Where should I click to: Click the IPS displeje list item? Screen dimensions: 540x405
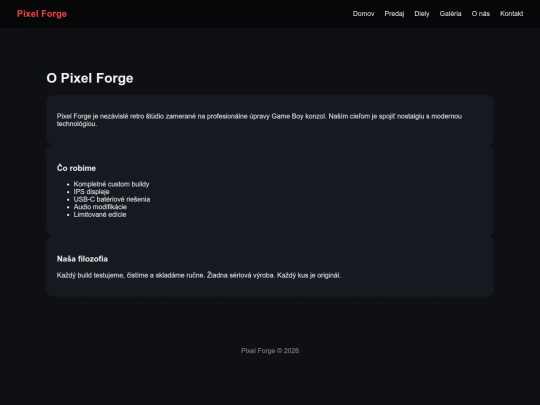(x=91, y=192)
